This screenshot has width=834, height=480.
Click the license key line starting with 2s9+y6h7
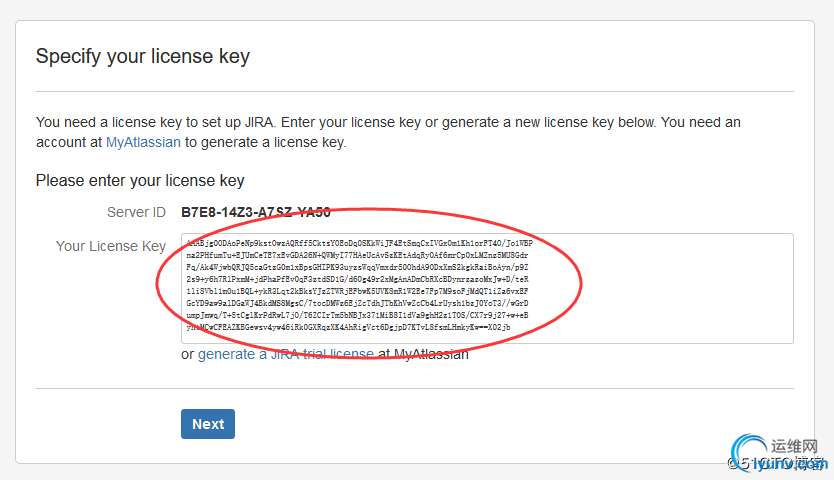point(357,279)
